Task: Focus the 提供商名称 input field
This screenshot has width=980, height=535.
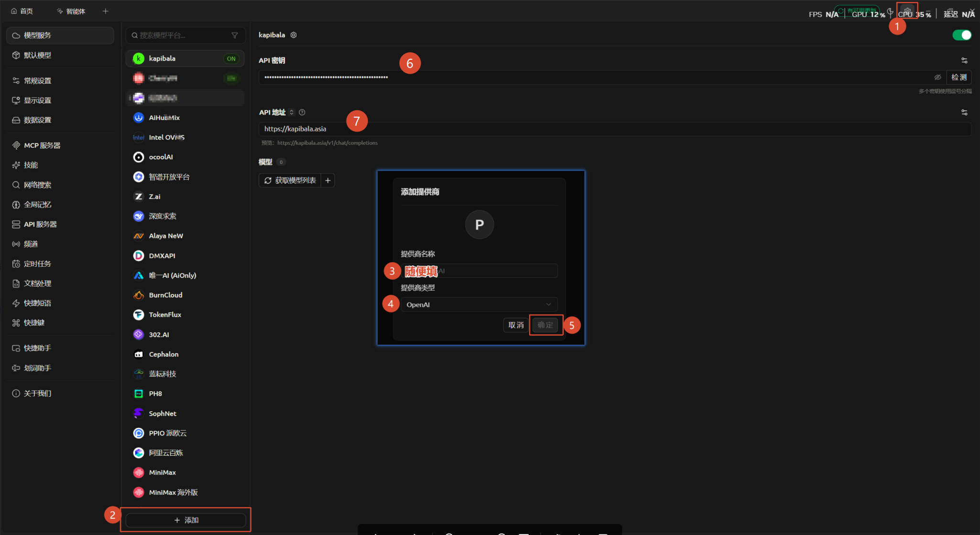Action: 479,271
